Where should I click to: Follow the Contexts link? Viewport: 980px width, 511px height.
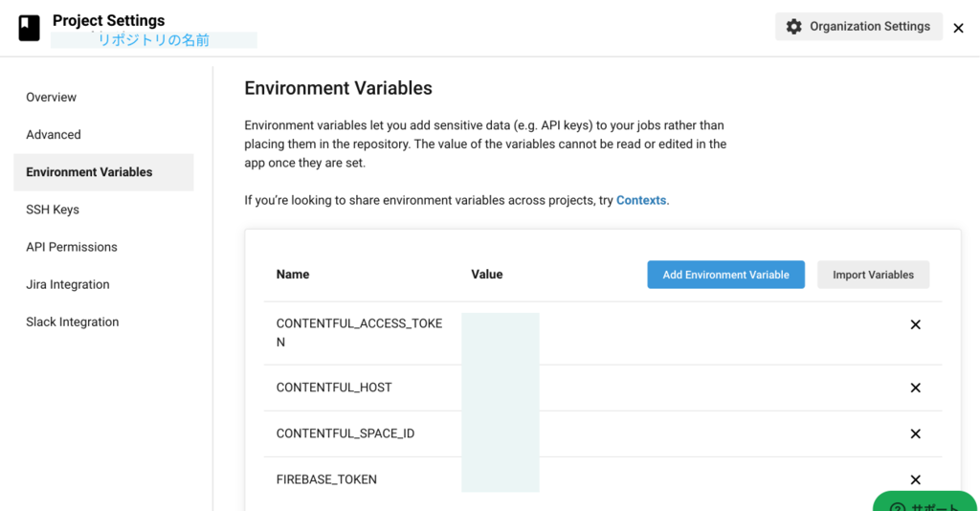tap(641, 200)
